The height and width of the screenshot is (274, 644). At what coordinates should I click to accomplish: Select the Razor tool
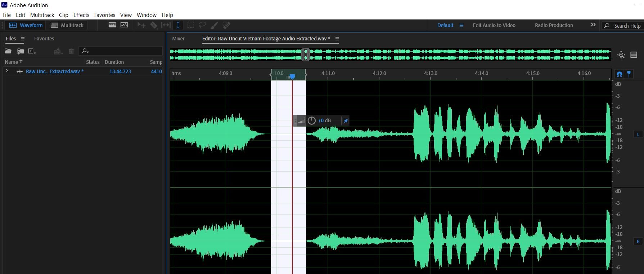point(154,25)
